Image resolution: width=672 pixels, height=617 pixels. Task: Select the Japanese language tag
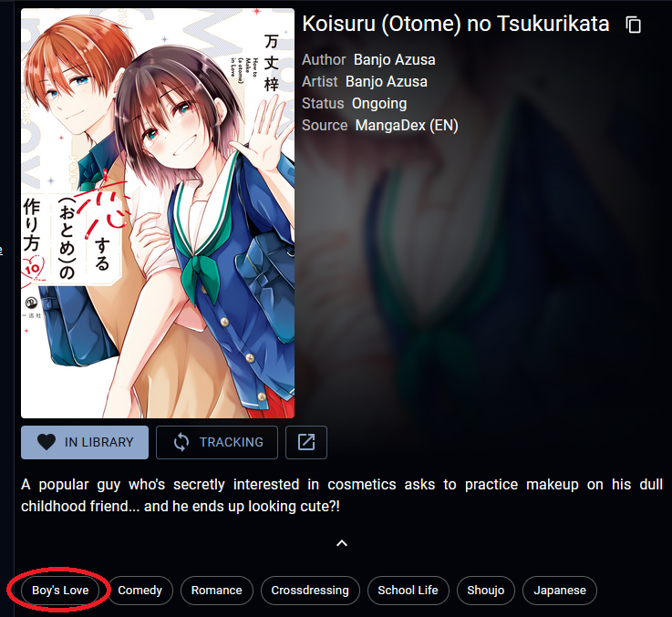pos(560,591)
